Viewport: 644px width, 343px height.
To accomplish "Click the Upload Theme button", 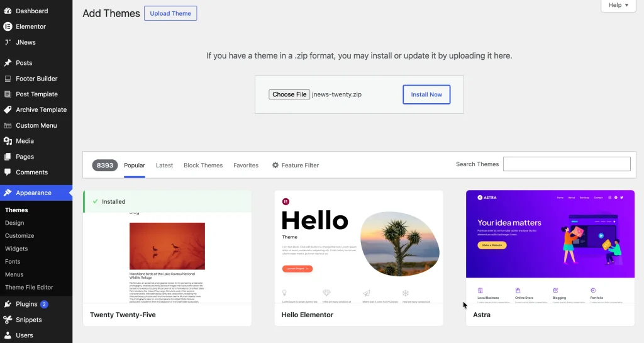I will [x=170, y=13].
